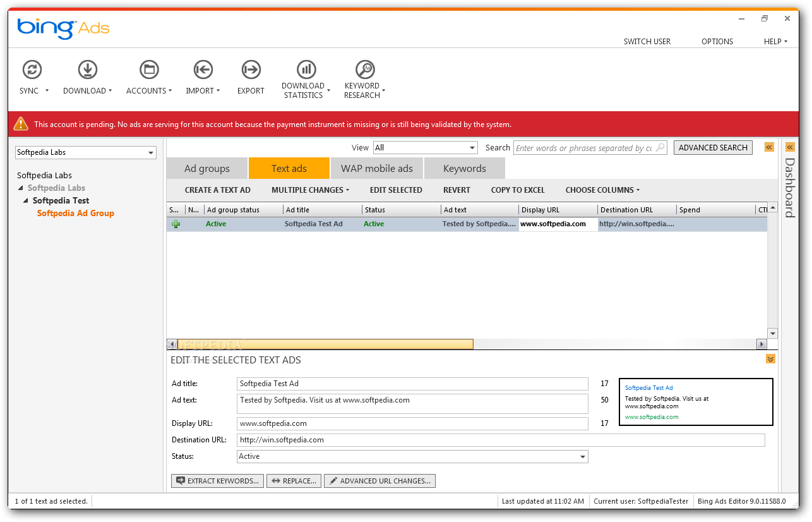Select the Text ads tab
812x522 pixels.
289,168
